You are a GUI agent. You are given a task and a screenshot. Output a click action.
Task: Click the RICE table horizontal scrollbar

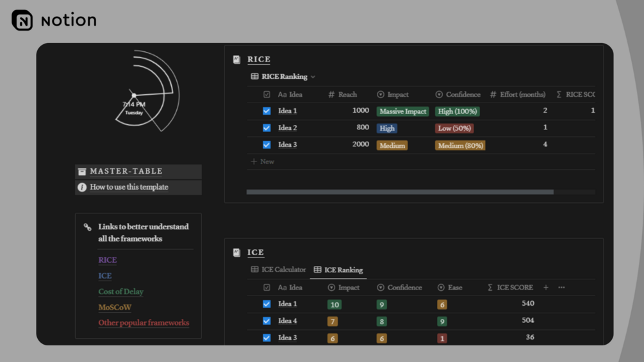[x=400, y=192]
